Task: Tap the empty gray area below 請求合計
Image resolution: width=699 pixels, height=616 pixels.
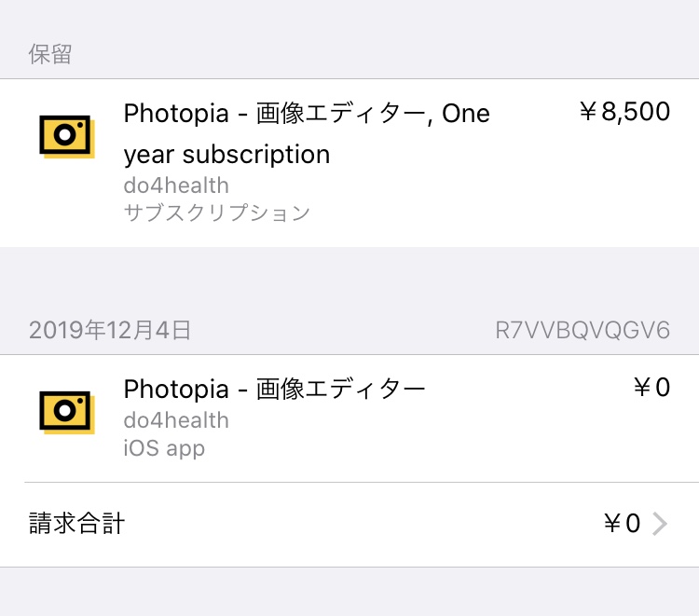Action: coord(349,592)
